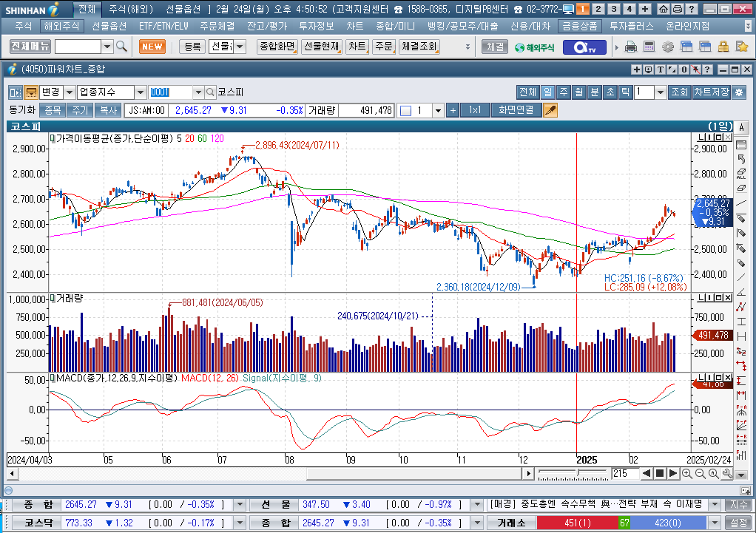
Task: Click the pencil drawing icon beside 화면연결
Action: click(550, 110)
